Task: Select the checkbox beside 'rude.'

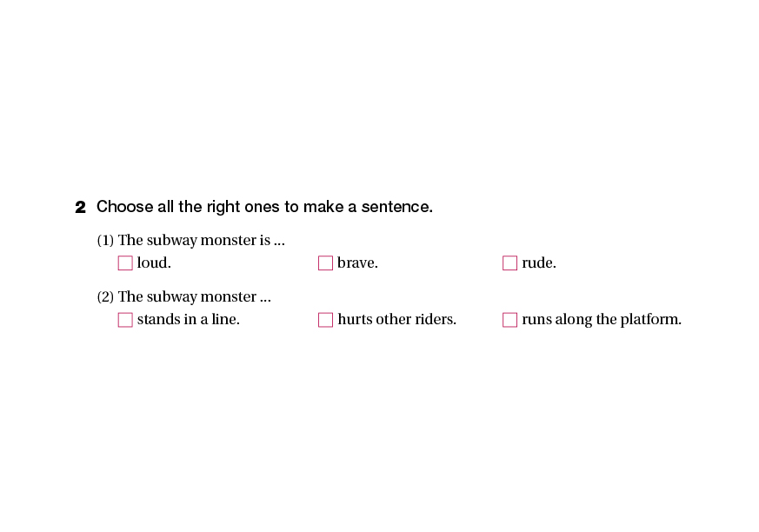Action: [510, 263]
